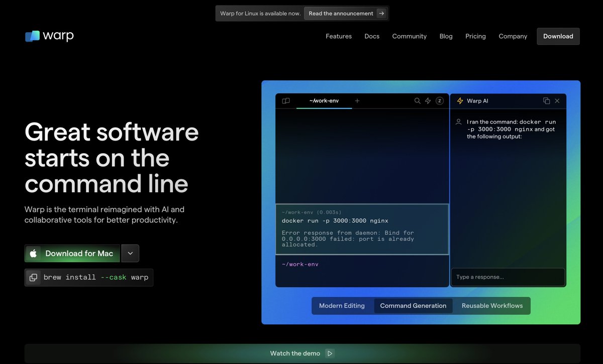Screen dimensions: 603x364
Task: Open the Warp Drive panel icon in terminal
Action: 286,101
